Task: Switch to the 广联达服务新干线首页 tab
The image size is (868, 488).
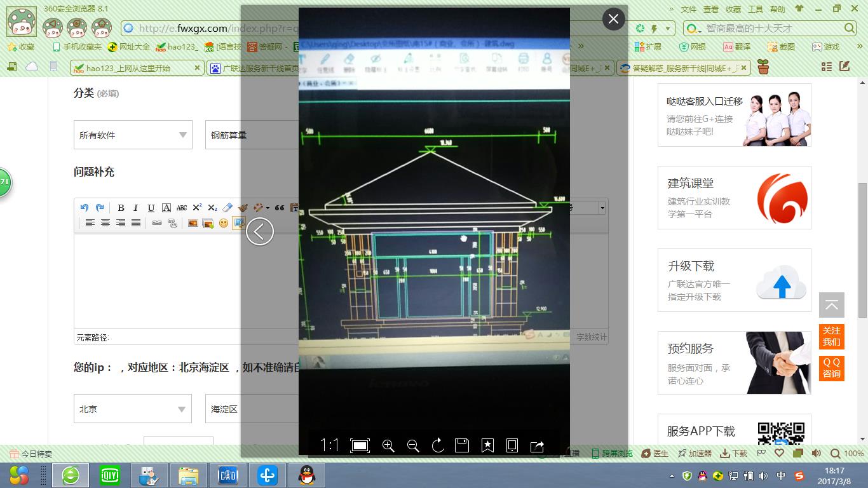Action: (x=254, y=68)
